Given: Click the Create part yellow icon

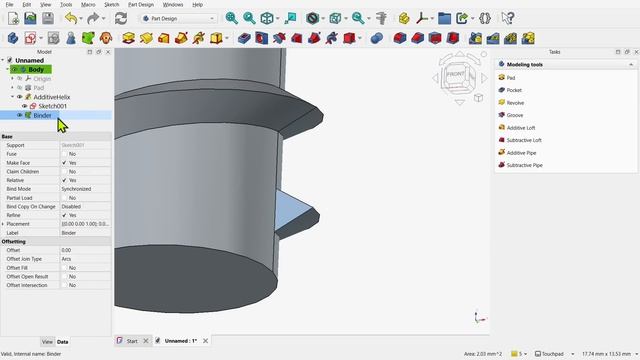Looking at the screenshot, I should (x=404, y=18).
